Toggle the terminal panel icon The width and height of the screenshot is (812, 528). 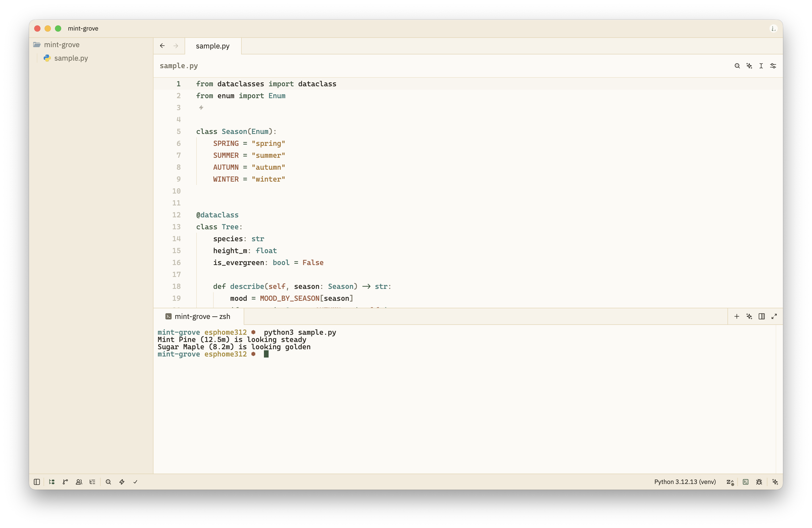[745, 482]
